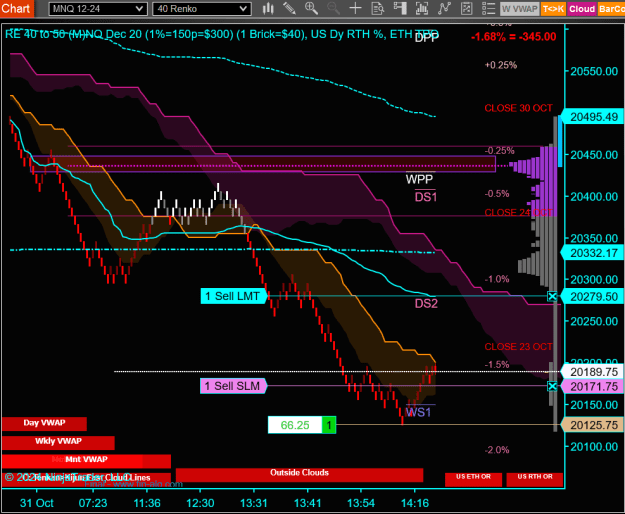This screenshot has height=514, width=625.
Task: Toggle the W VWAP button
Action: (519, 9)
